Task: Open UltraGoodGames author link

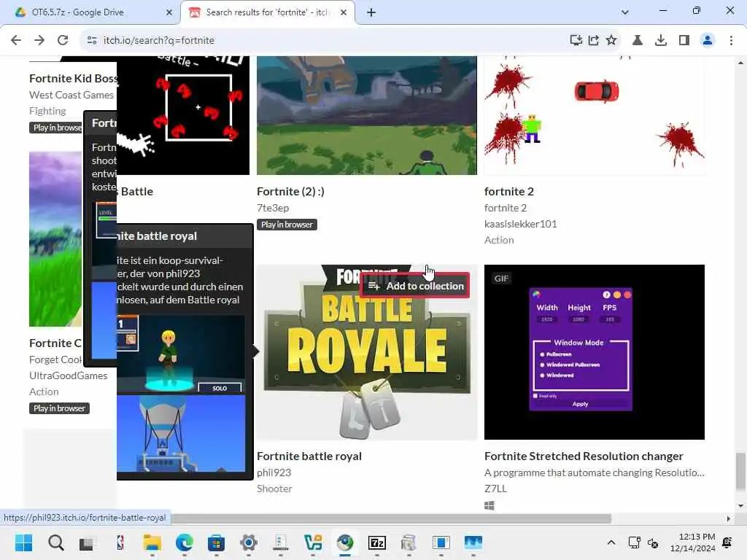Action: (68, 376)
